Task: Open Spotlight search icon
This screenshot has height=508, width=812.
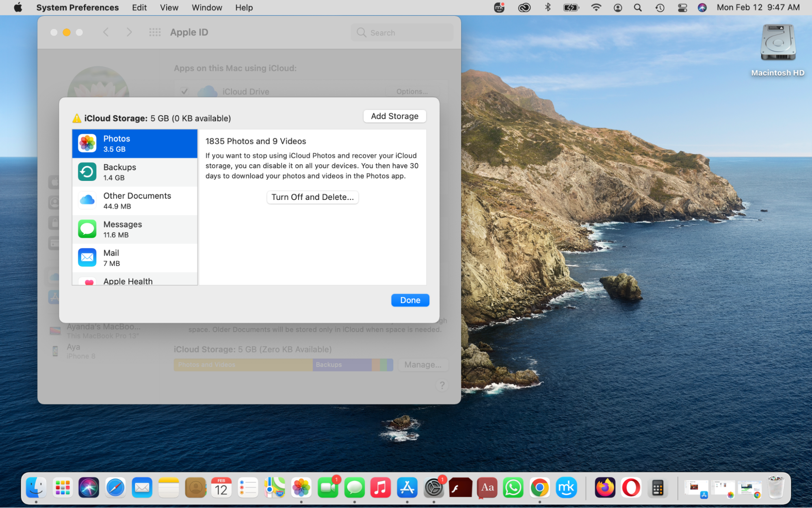Action: pyautogui.click(x=638, y=7)
